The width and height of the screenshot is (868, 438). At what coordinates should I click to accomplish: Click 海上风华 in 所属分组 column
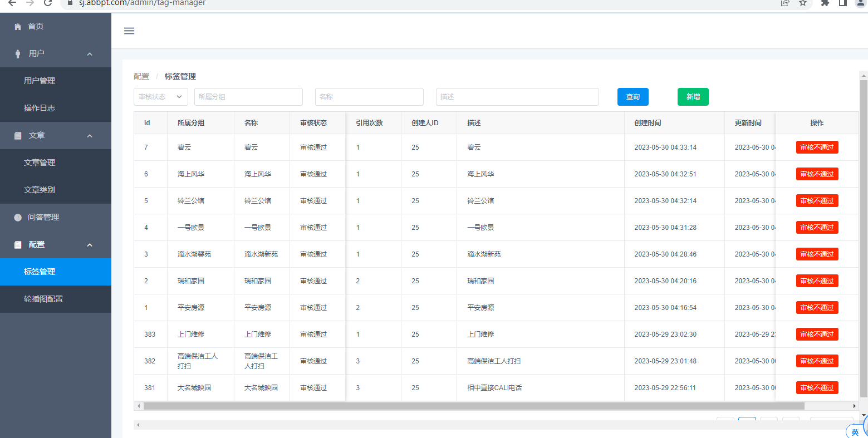coord(191,174)
